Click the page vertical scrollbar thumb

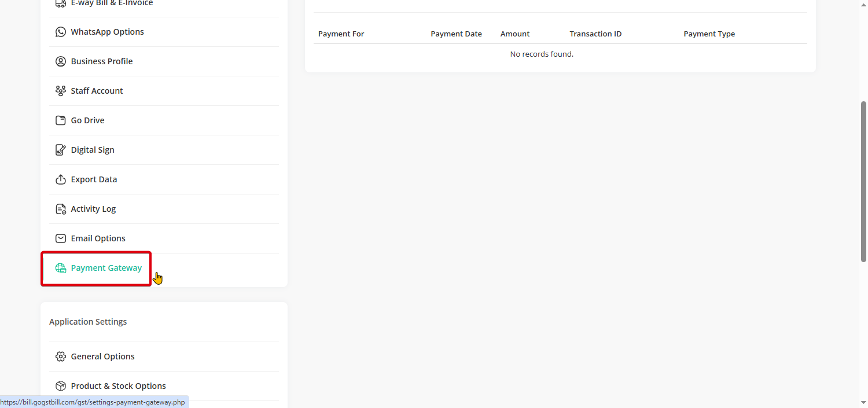[x=863, y=182]
